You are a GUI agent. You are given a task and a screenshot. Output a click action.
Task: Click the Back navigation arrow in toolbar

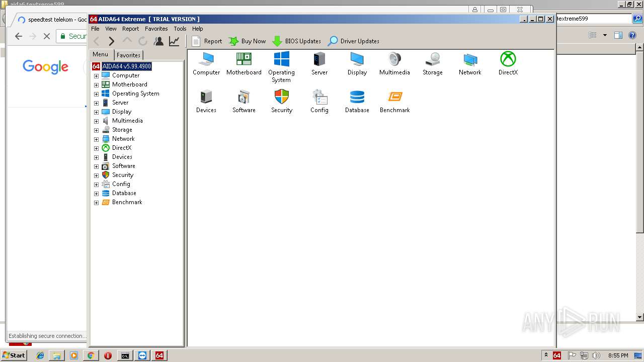pos(97,41)
